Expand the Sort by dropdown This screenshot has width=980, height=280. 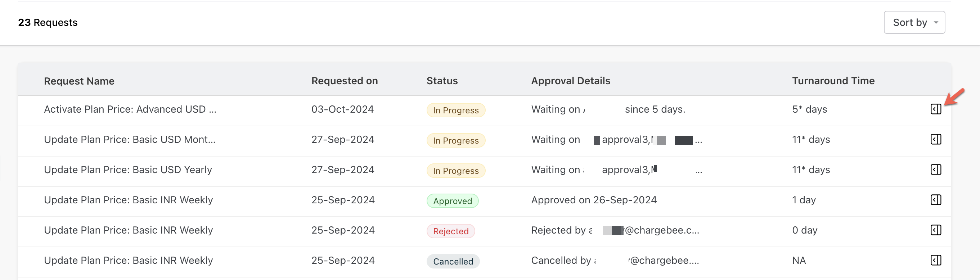click(x=914, y=22)
